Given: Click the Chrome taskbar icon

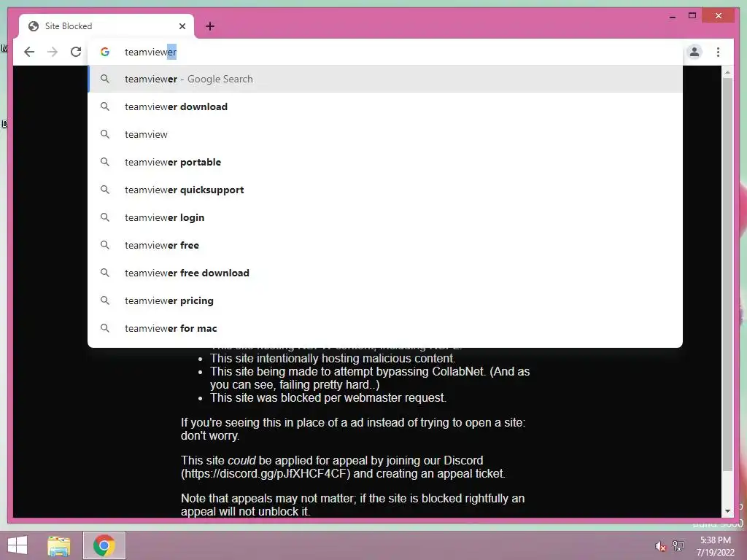Looking at the screenshot, I should point(104,545).
